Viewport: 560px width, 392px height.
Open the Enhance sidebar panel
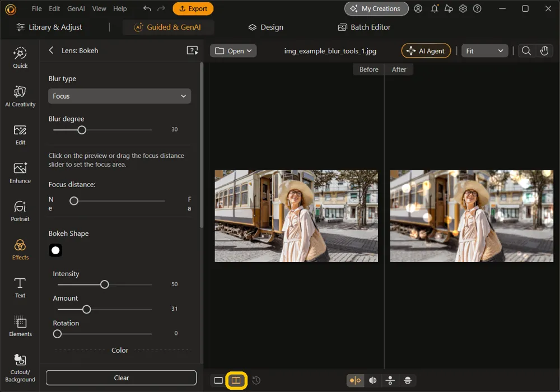click(20, 173)
